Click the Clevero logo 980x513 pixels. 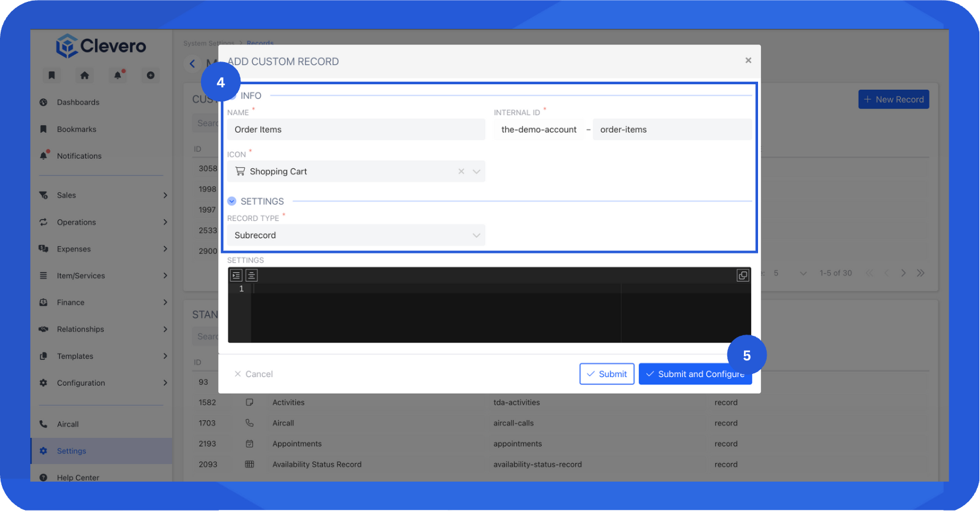coord(101,46)
